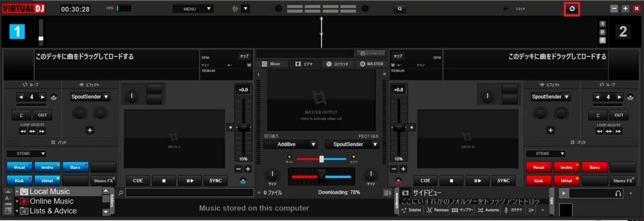
Task: Switch to the Mixer tab
Action: point(271,64)
